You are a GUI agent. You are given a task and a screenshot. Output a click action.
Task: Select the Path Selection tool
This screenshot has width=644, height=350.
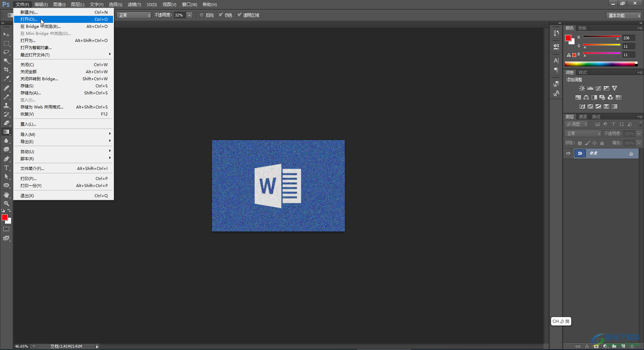(6, 176)
